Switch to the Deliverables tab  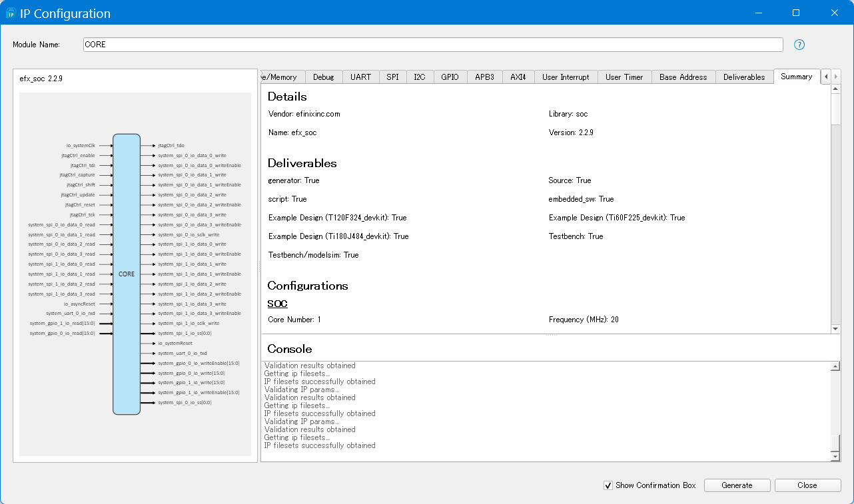coord(744,77)
